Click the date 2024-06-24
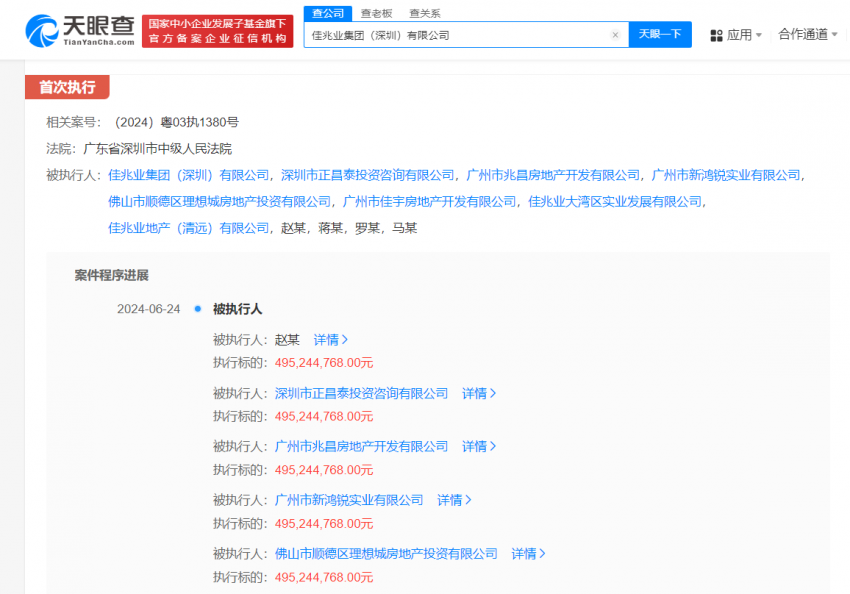The image size is (850, 594). point(149,309)
